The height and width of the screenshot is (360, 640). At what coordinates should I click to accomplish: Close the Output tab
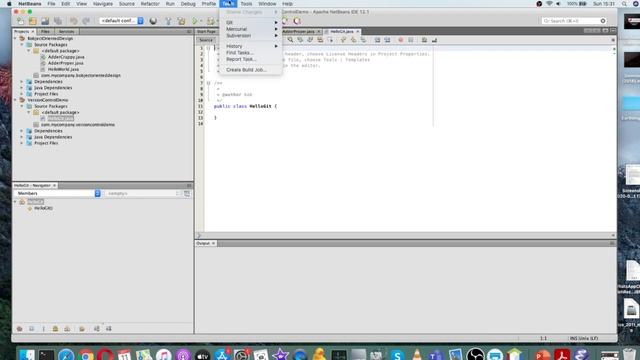pyautogui.click(x=213, y=243)
